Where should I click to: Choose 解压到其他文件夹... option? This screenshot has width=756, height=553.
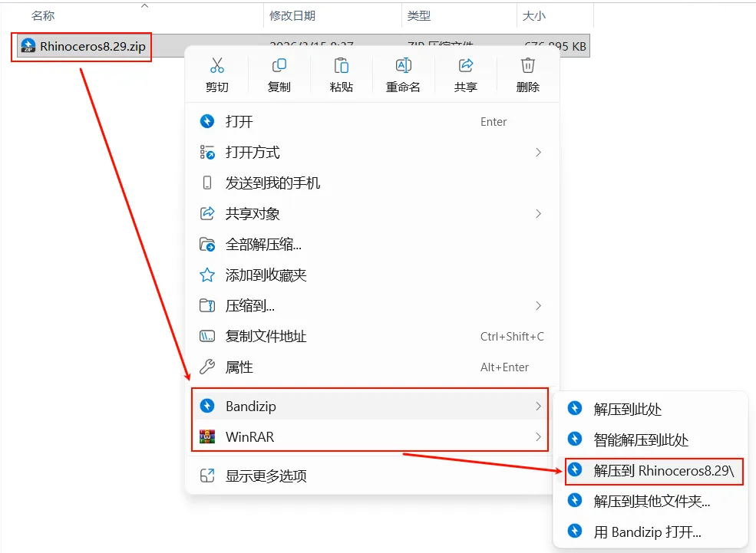649,501
